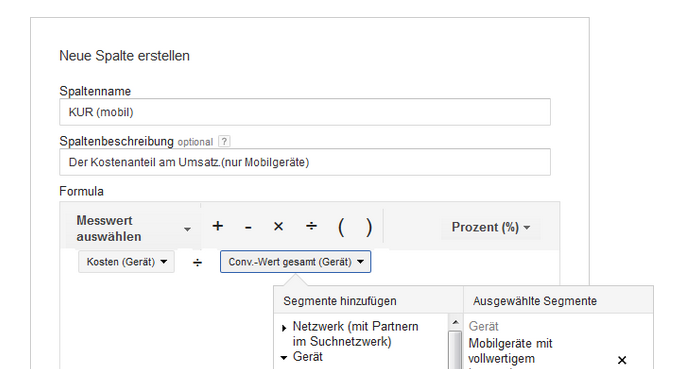The width and height of the screenshot is (698, 369).
Task: Open the Messwert auswählen dropdown
Action: 133,228
